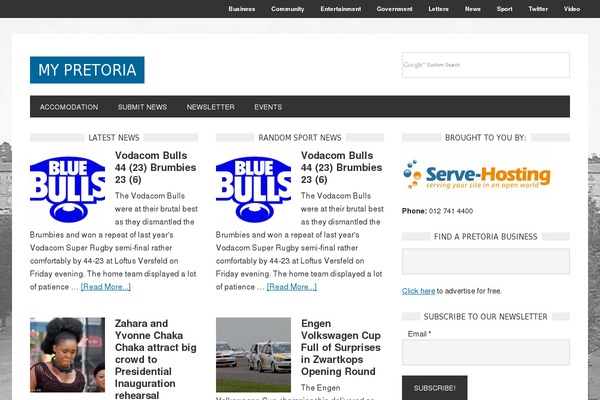This screenshot has width=600, height=400.
Task: Open the Events page
Action: (268, 107)
